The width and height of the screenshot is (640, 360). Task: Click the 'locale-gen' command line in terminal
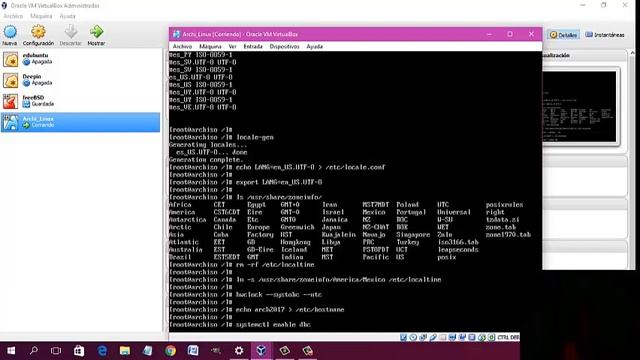point(221,137)
